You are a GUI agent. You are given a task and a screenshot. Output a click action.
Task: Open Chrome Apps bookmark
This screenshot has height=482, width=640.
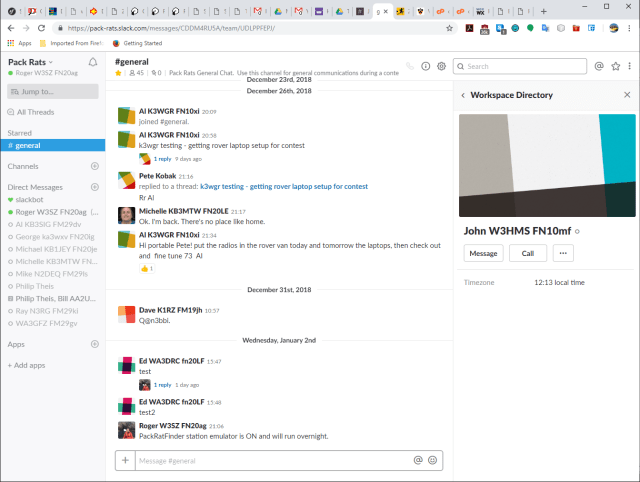[20, 43]
